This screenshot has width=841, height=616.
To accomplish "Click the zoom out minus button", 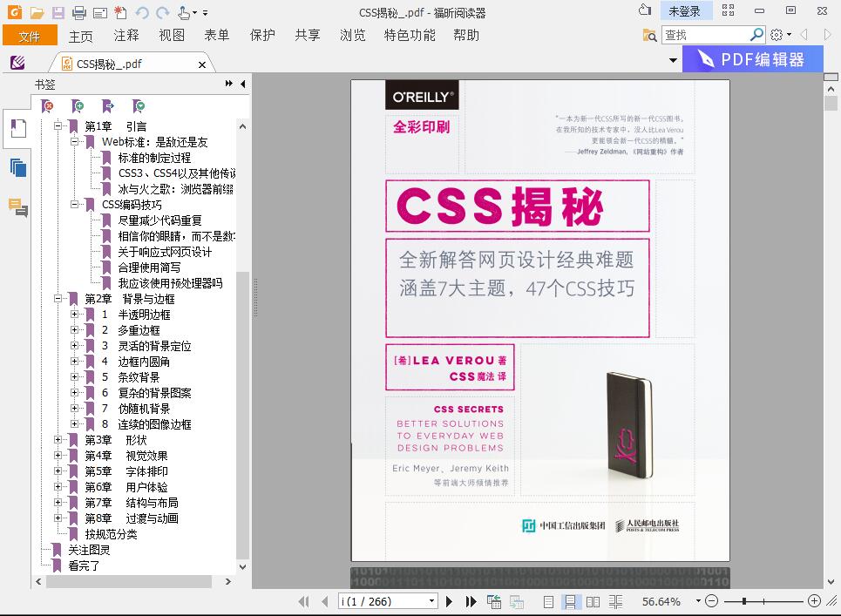I will tap(712, 601).
